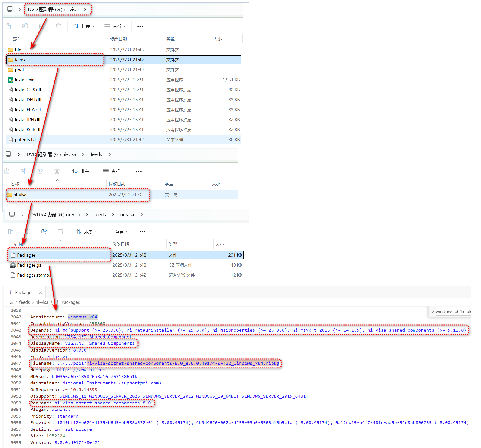The width and height of the screenshot is (481, 448).
Task: Click the paste icon in the G: drive root window
Action: coord(9,26)
